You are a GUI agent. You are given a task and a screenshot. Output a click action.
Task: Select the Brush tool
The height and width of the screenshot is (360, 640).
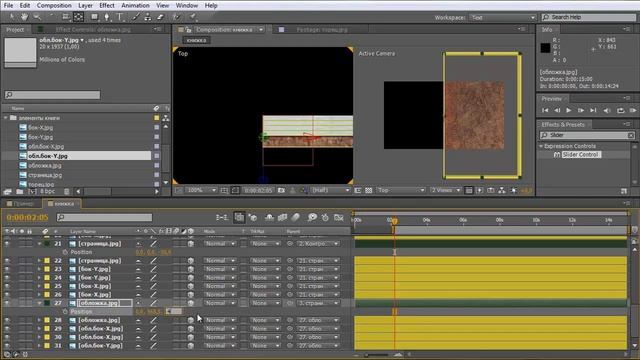tap(136, 17)
